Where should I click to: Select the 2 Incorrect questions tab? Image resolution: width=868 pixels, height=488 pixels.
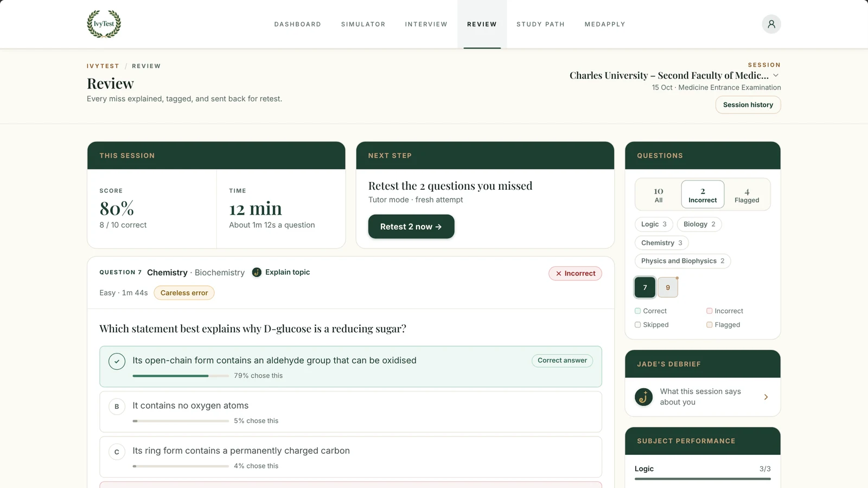(x=703, y=195)
